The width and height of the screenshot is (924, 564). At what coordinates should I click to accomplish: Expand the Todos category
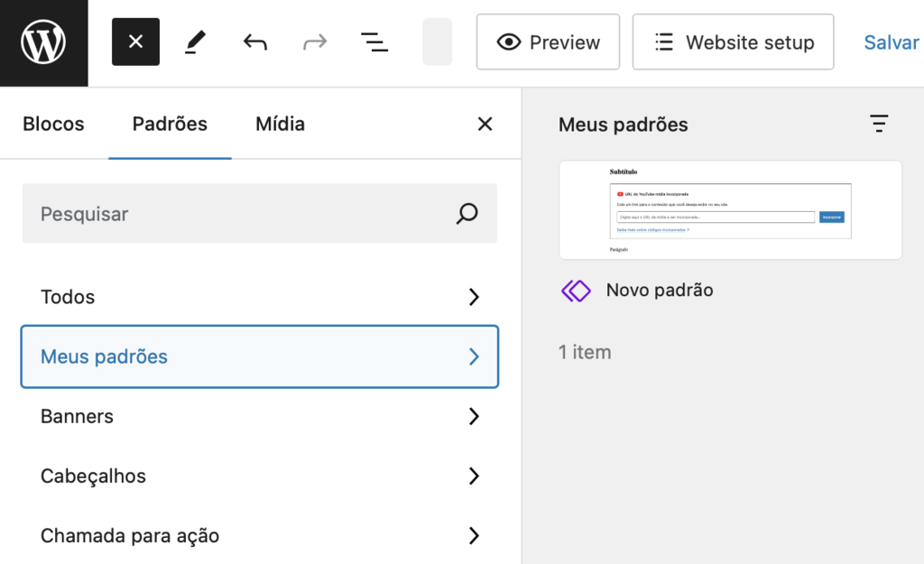click(259, 296)
